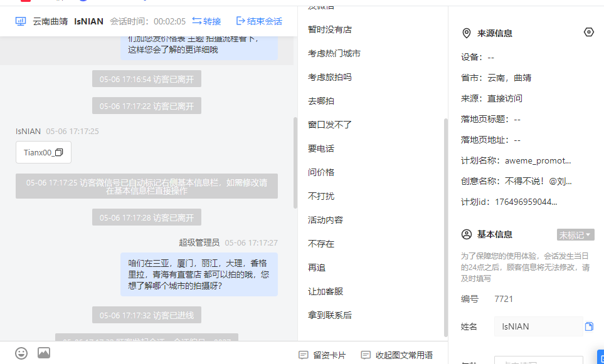Copy the WeChat ID Tianx00_
Screen dimensions: 604x364
coord(59,152)
